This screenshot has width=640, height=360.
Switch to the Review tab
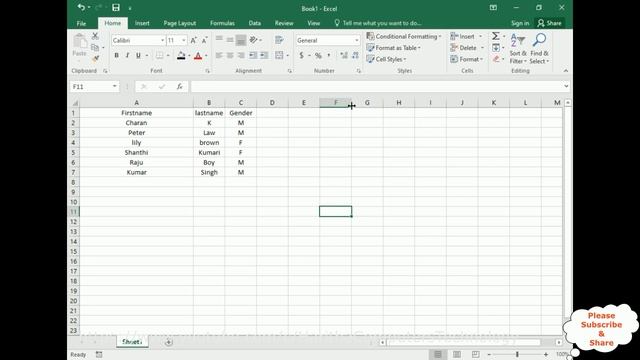pos(284,23)
